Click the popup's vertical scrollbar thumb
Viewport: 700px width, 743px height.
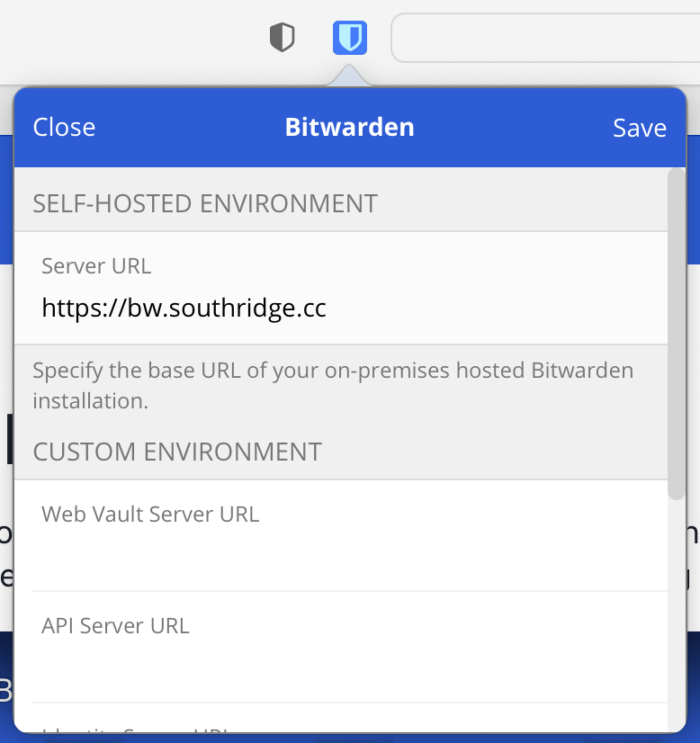(x=676, y=333)
